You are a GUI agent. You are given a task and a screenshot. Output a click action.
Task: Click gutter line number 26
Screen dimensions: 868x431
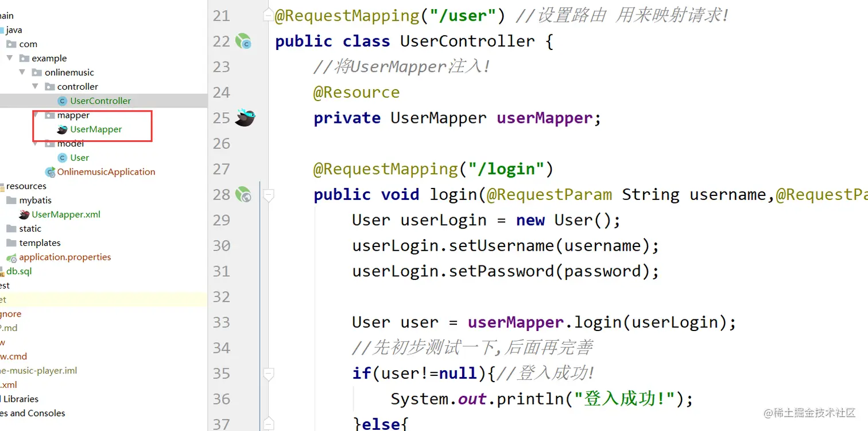222,144
